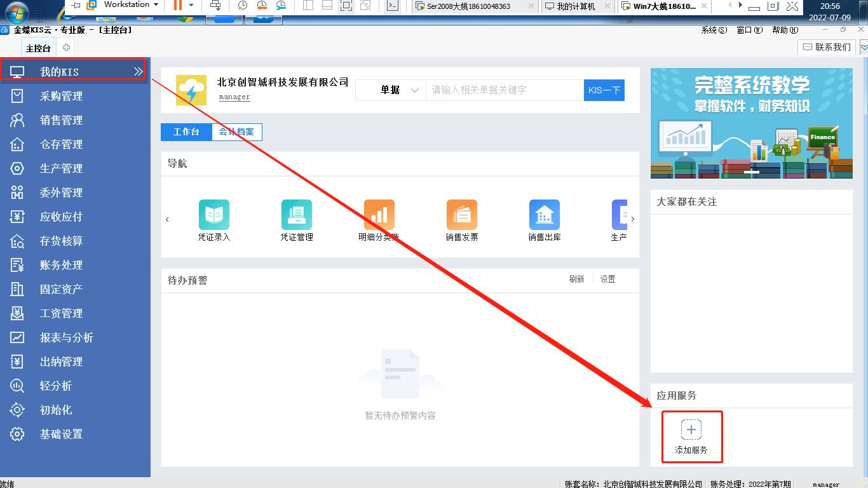This screenshot has width=868, height=488.
Task: Click the 销售出库 sales delivery icon
Action: click(545, 215)
